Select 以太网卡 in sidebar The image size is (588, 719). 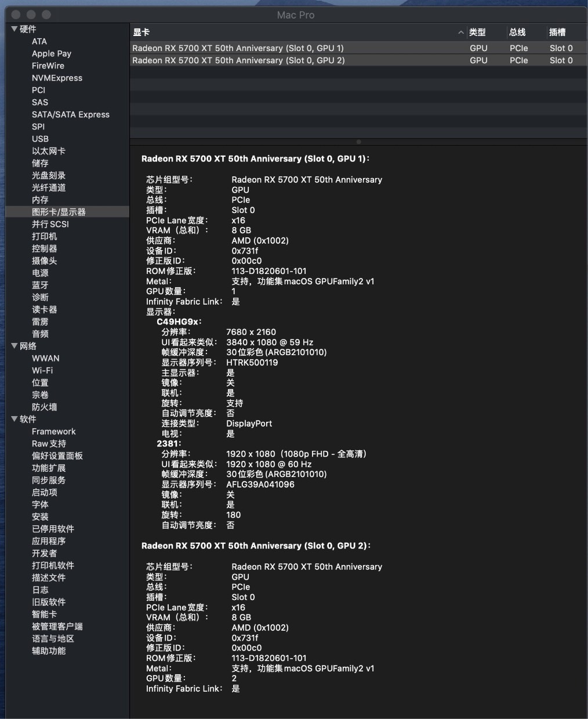tap(49, 151)
